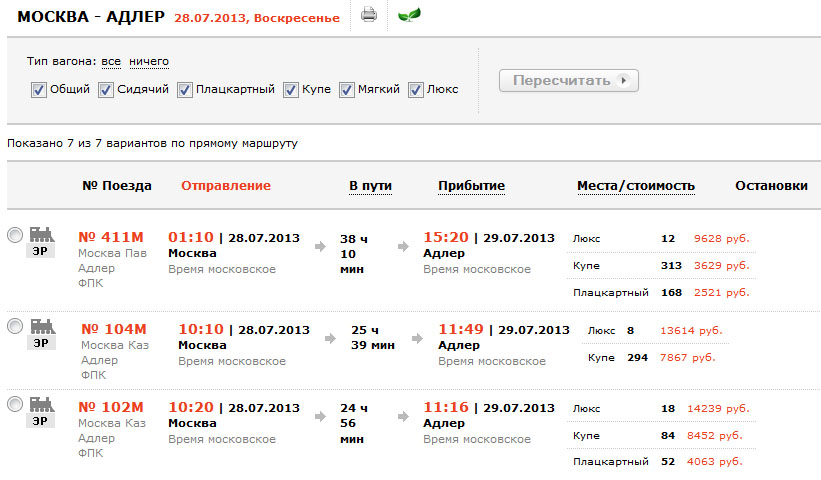
Task: Toggle the Купе checkbox
Action: (291, 89)
